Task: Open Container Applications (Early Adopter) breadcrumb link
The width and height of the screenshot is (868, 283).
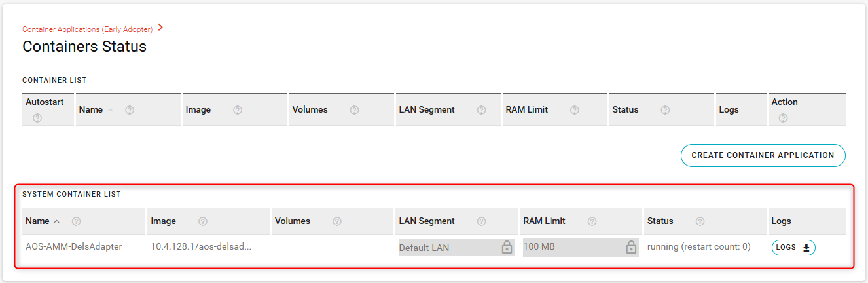Action: click(x=87, y=29)
